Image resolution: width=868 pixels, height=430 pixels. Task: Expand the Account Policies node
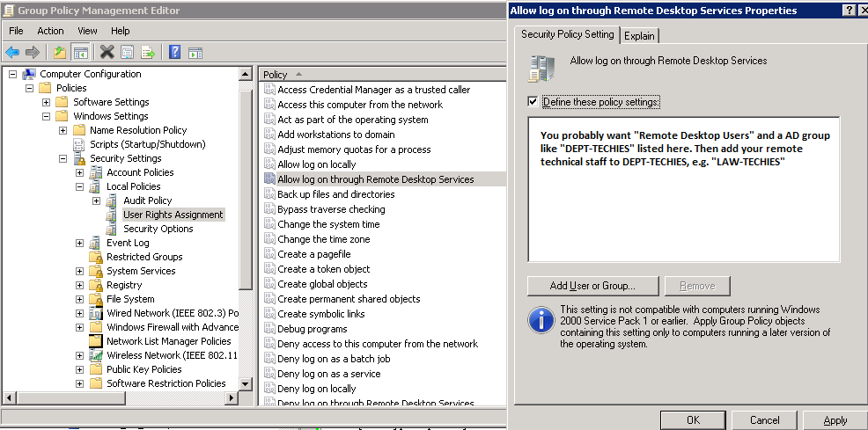[x=80, y=172]
